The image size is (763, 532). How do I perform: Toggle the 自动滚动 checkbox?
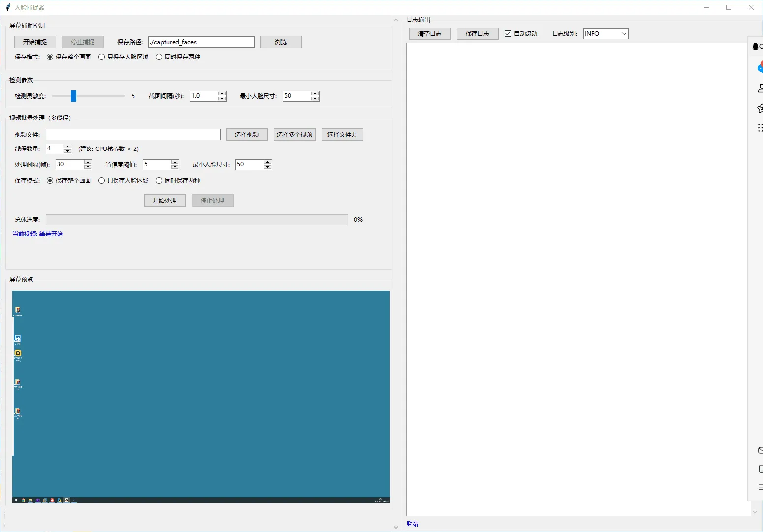point(508,34)
